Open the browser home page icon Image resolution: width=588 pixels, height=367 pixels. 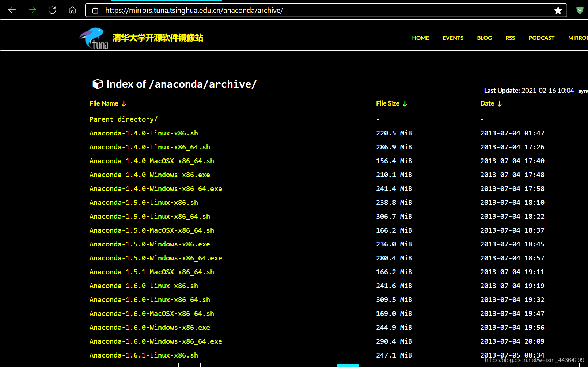pyautogui.click(x=72, y=10)
